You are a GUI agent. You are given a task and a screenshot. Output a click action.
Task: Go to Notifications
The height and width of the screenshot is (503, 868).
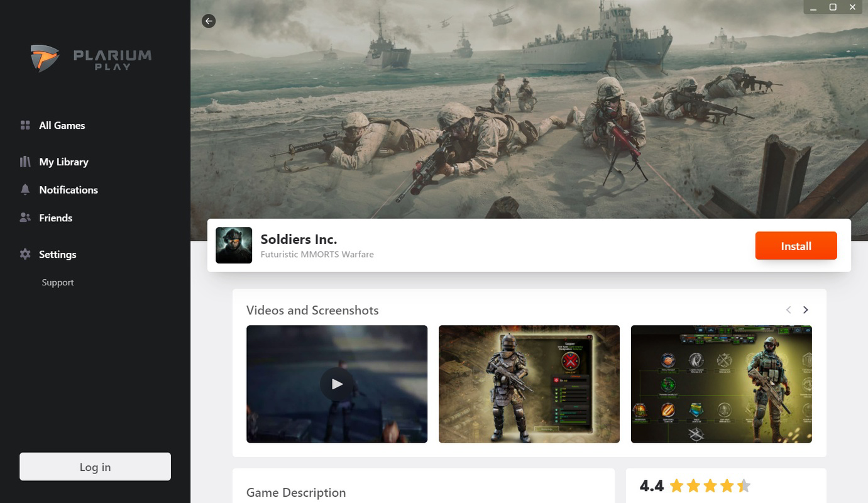[x=69, y=190]
